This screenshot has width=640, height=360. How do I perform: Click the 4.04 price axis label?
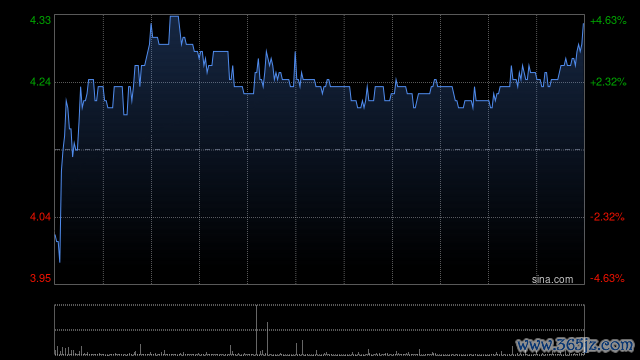pyautogui.click(x=40, y=217)
